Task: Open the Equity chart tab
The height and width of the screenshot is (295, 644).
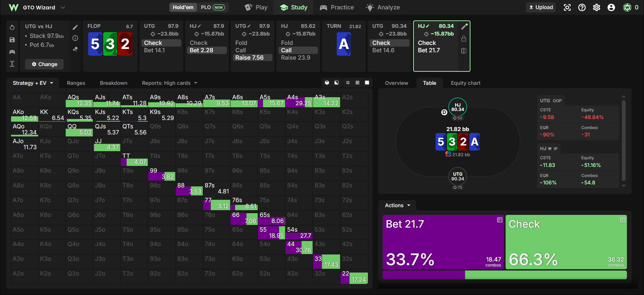Action: point(465,83)
